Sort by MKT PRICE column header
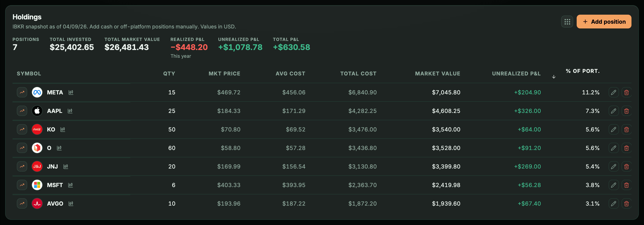The width and height of the screenshot is (644, 225). click(x=224, y=74)
